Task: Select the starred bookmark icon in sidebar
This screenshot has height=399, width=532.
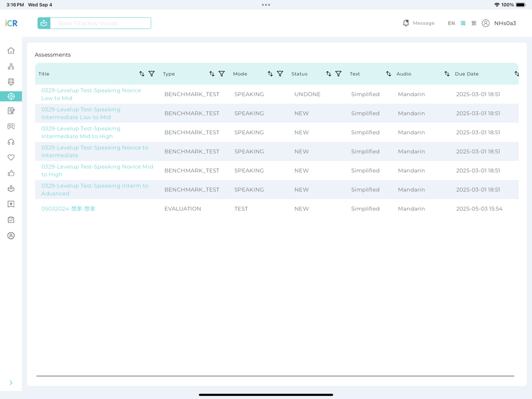Action: coord(10,204)
